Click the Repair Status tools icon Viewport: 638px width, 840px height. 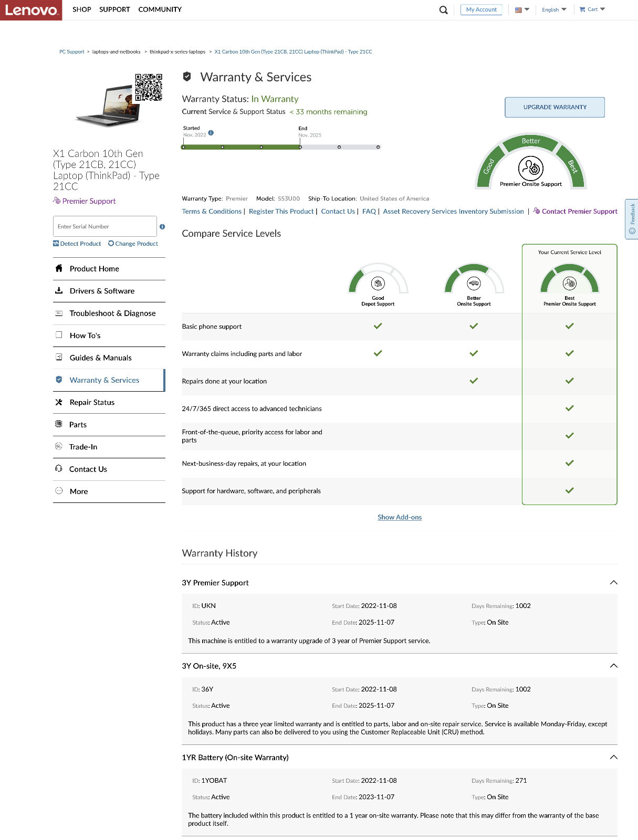59,402
